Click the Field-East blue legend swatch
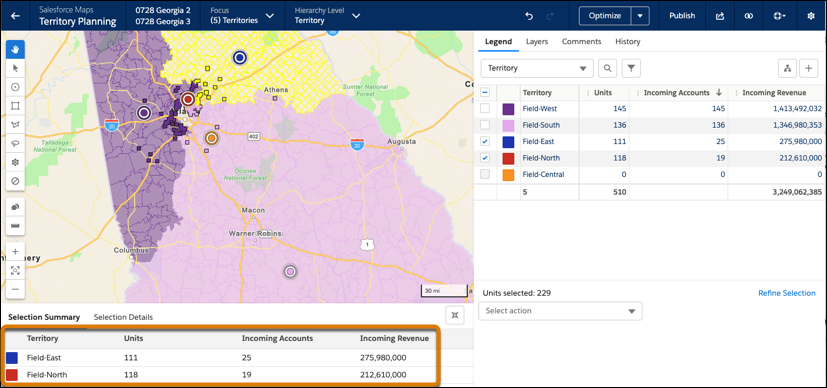827x388 pixels. coord(508,142)
